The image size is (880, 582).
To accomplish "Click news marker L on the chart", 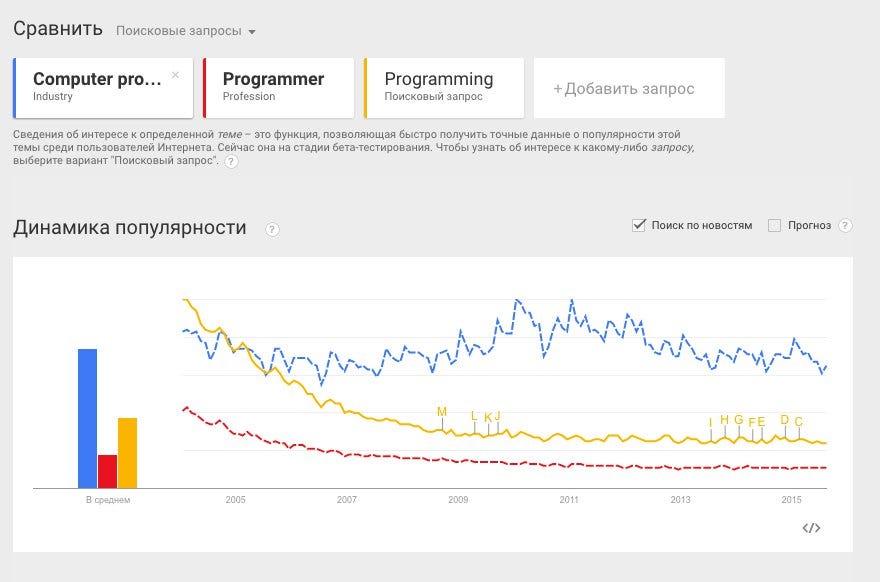I will 474,416.
